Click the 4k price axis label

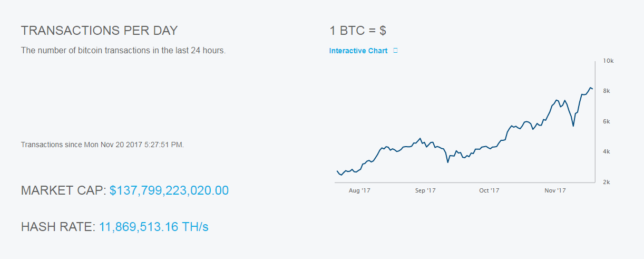pyautogui.click(x=607, y=151)
